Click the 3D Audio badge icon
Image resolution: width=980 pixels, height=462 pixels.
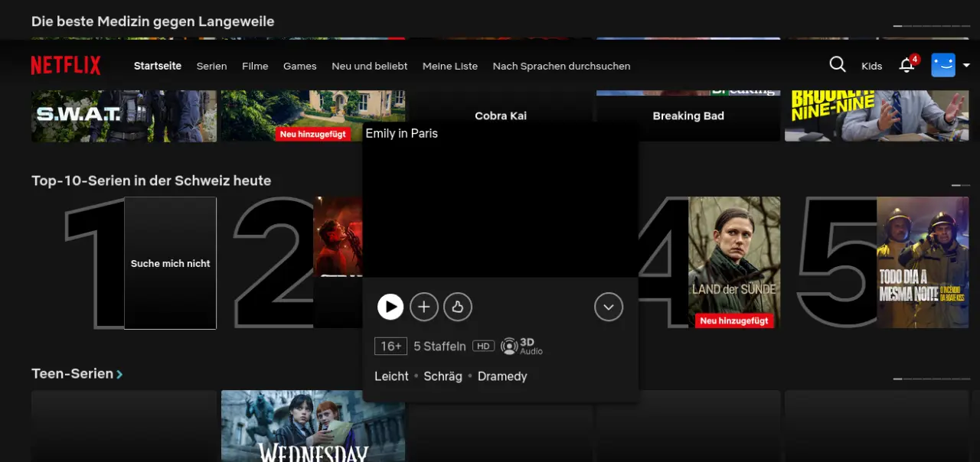[x=521, y=346]
